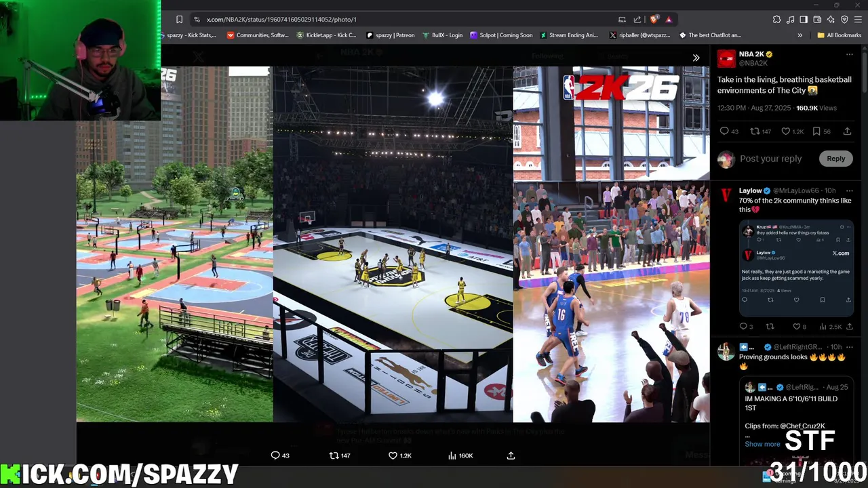Click reply icon below photo (43)

point(280,455)
